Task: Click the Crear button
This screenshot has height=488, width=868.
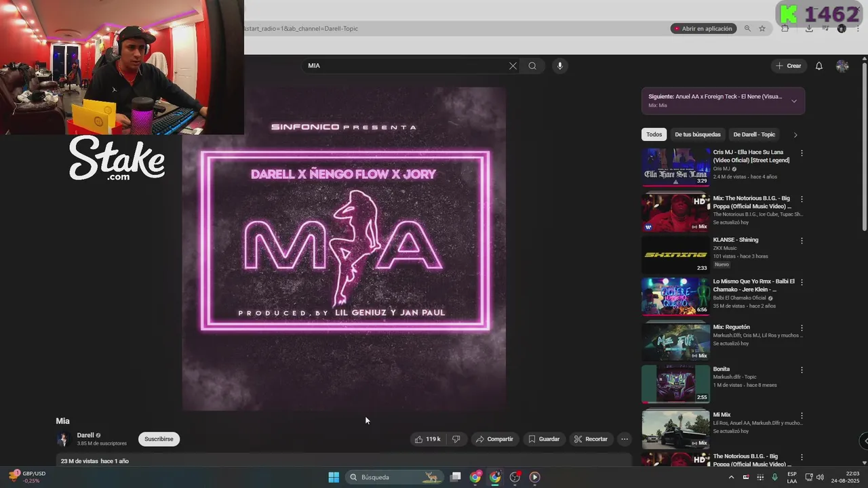Action: click(789, 66)
